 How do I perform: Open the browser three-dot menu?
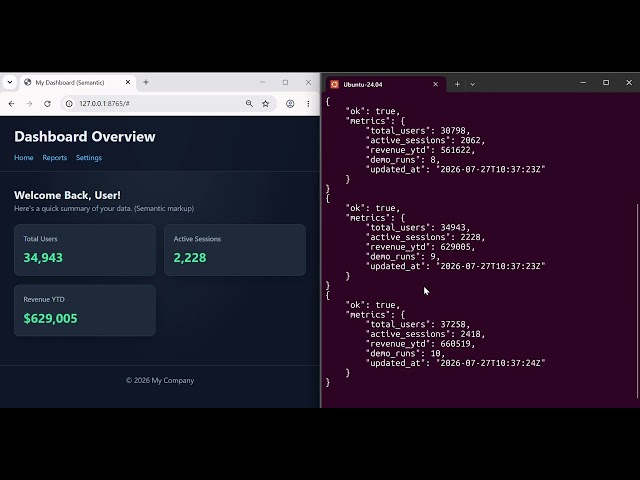308,104
